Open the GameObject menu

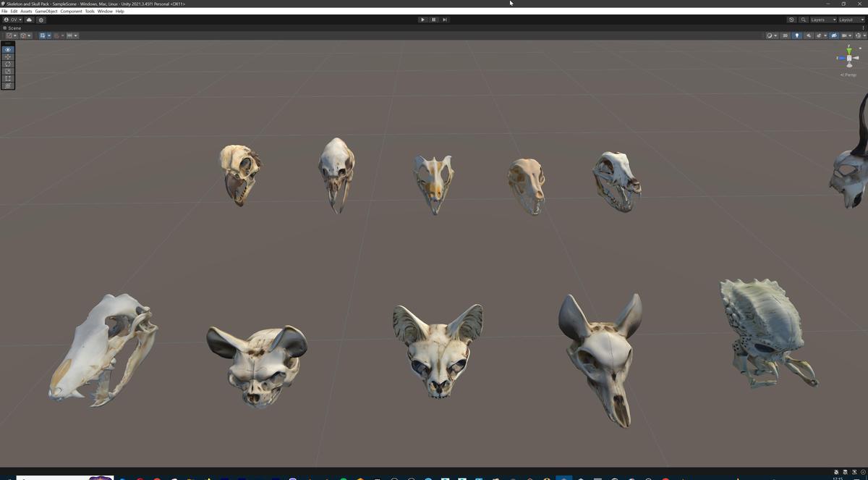tap(46, 11)
